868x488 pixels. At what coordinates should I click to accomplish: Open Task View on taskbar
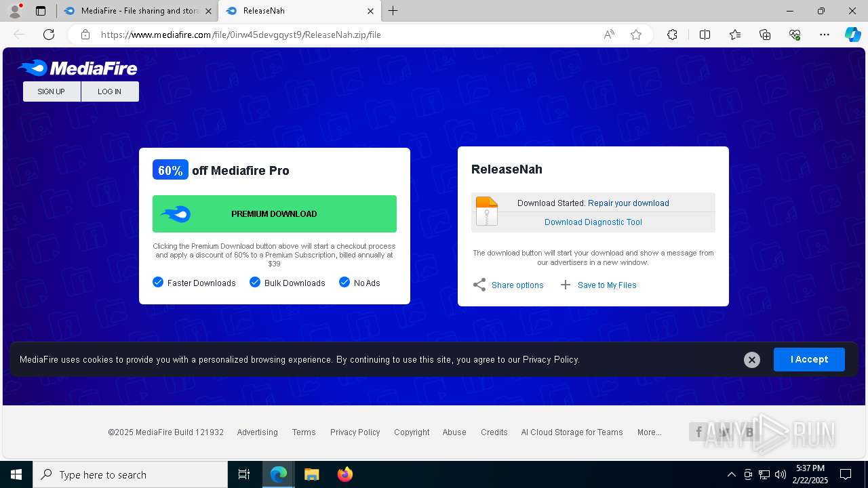tap(244, 474)
